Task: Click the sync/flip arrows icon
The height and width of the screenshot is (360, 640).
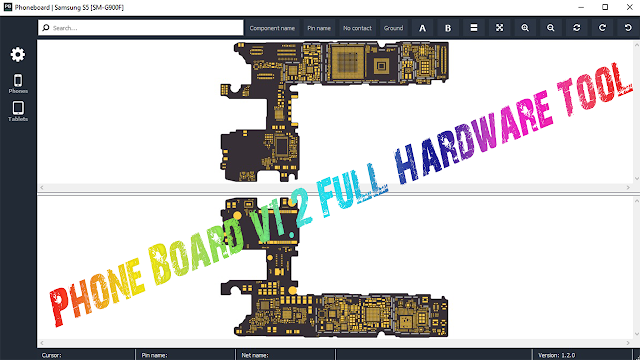Action: click(576, 28)
